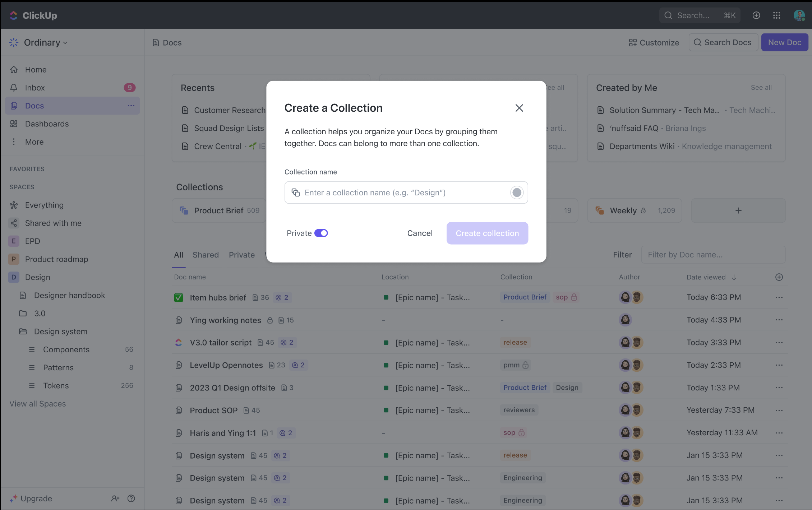Image resolution: width=812 pixels, height=510 pixels.
Task: Switch to the Shared tab
Action: 206,255
